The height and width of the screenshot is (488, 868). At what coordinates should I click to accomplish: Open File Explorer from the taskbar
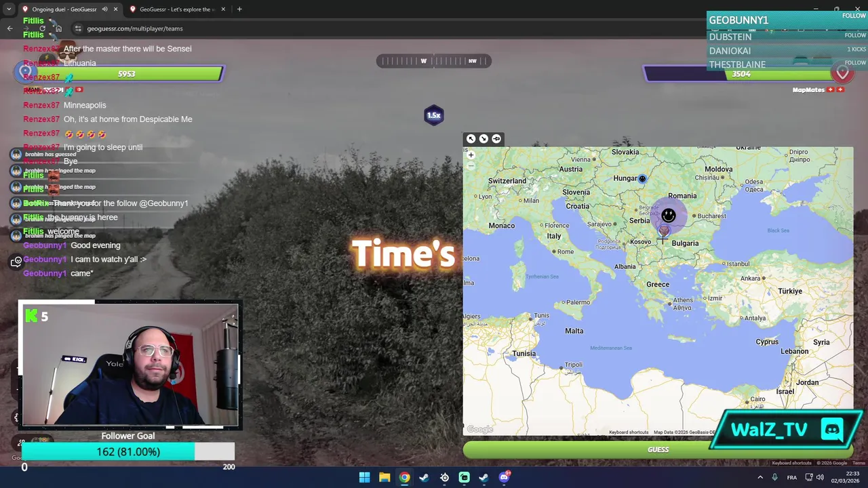click(384, 477)
